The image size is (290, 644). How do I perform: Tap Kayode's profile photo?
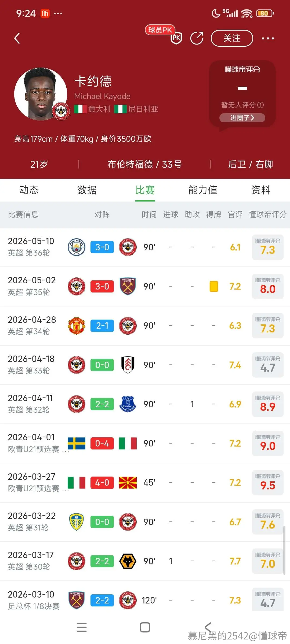coord(41,94)
